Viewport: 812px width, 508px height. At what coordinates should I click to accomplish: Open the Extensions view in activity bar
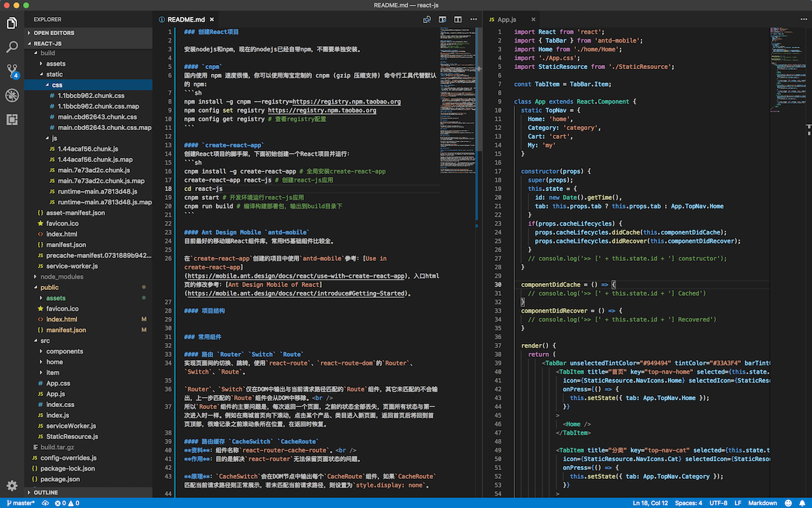point(12,119)
